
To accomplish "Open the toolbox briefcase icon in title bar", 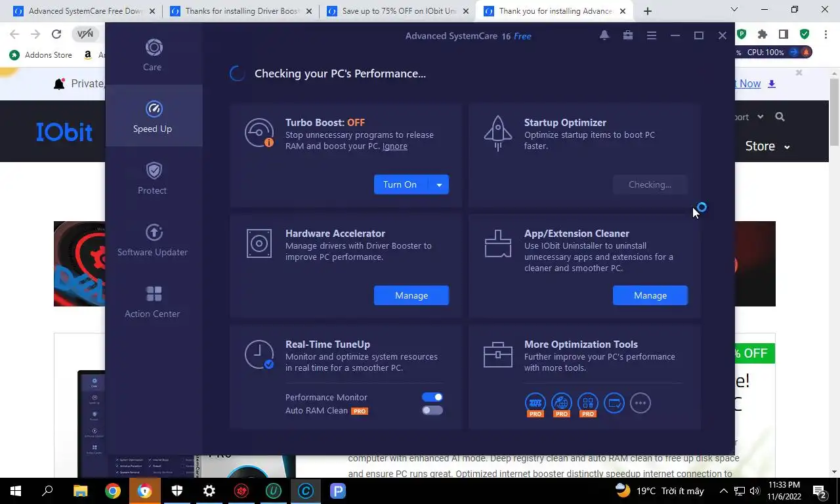I will click(x=628, y=35).
